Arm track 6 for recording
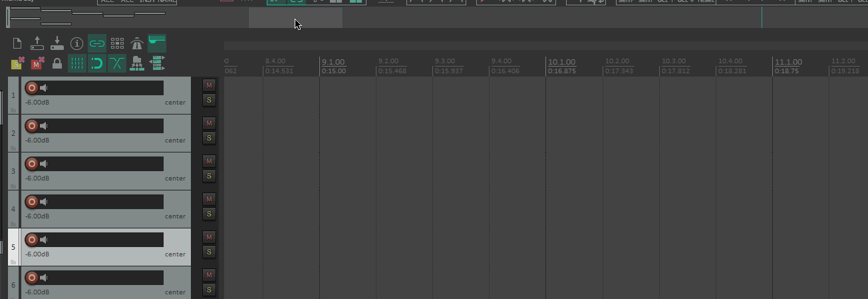The width and height of the screenshot is (868, 299). [31, 278]
